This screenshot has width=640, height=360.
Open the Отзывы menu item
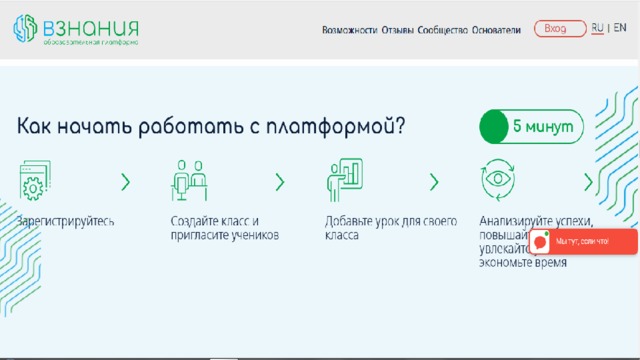point(398,30)
